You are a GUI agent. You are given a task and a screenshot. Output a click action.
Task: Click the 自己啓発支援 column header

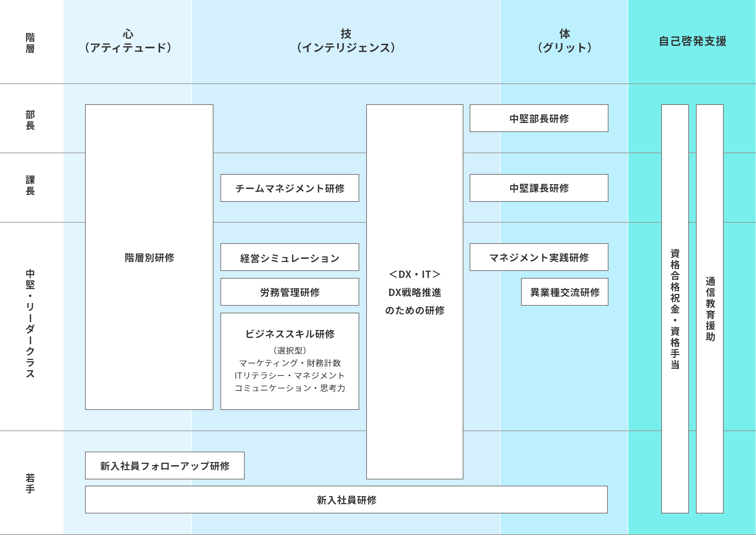692,41
